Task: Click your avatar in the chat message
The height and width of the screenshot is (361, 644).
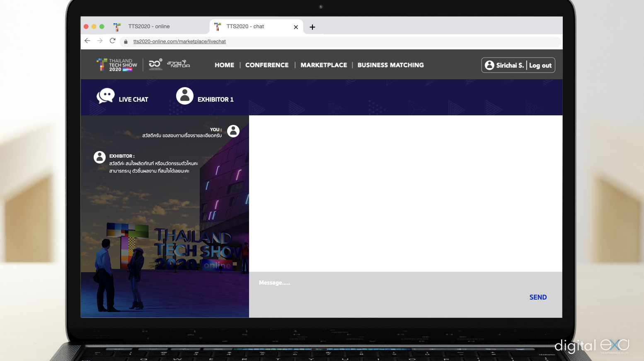Action: click(x=233, y=131)
